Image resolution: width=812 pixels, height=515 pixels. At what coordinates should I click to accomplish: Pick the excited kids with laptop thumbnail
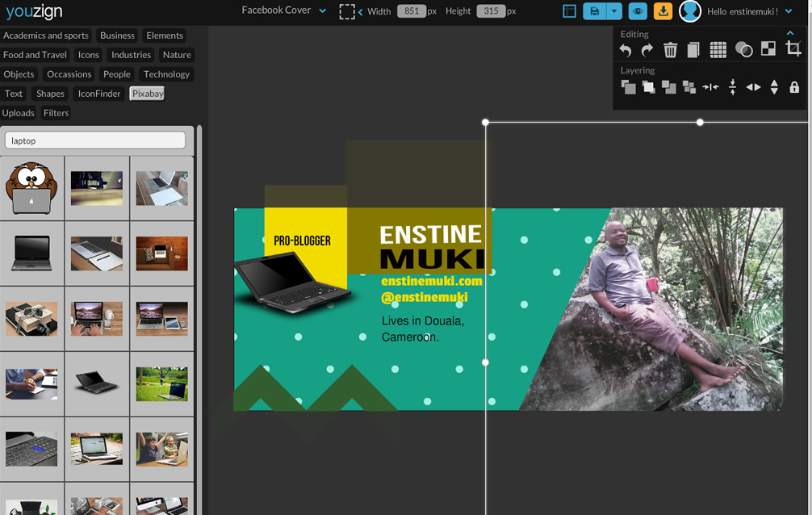click(x=162, y=449)
